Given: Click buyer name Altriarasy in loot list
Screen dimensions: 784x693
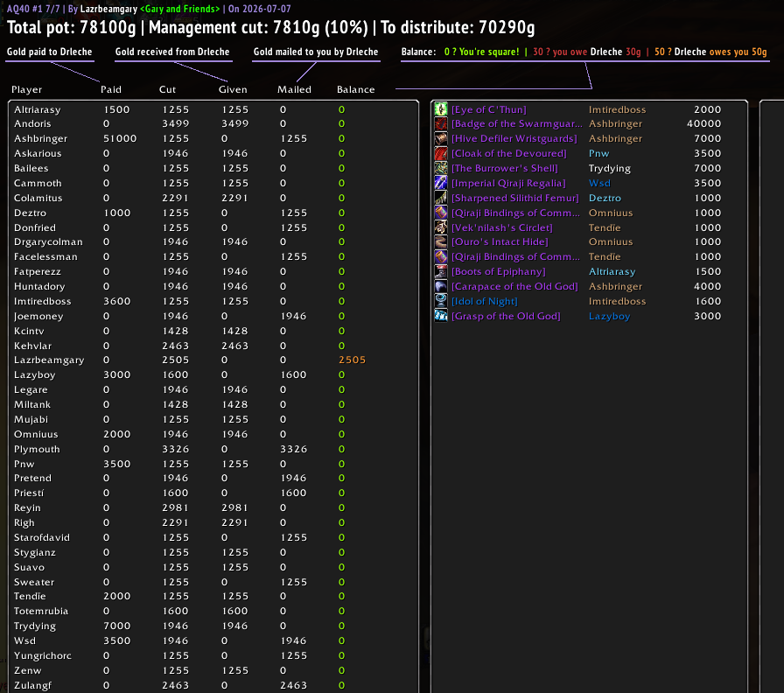Looking at the screenshot, I should click(x=612, y=271).
